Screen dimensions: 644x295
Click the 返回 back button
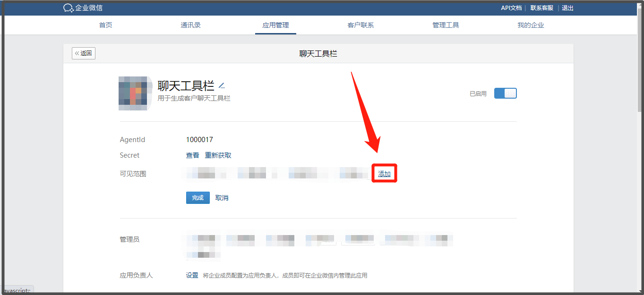point(84,53)
